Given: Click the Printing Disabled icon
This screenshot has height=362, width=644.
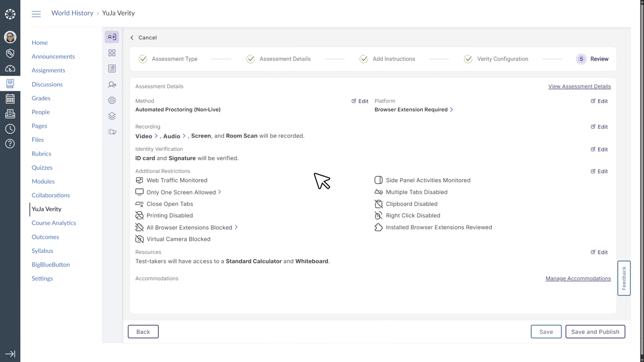Looking at the screenshot, I should click(x=139, y=215).
